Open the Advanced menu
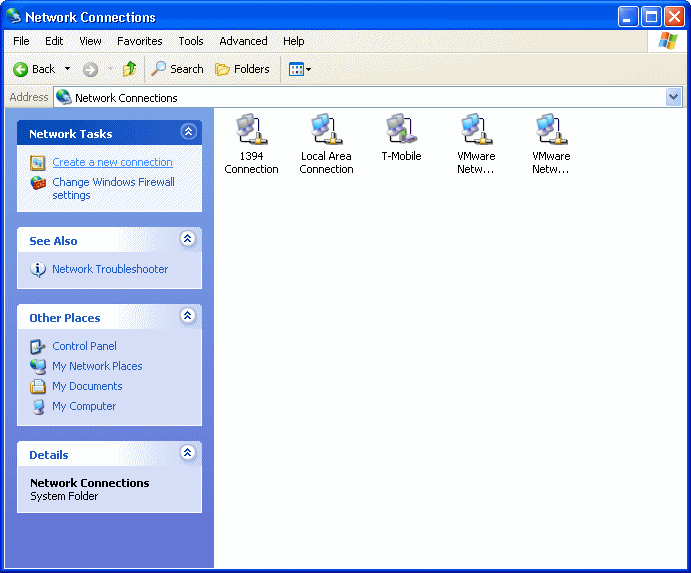691x573 pixels. [x=243, y=41]
